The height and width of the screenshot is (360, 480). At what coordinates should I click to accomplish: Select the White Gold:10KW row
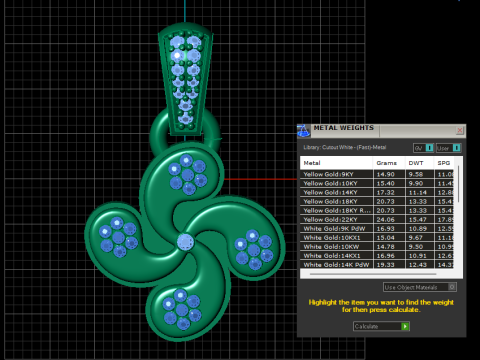click(377, 247)
